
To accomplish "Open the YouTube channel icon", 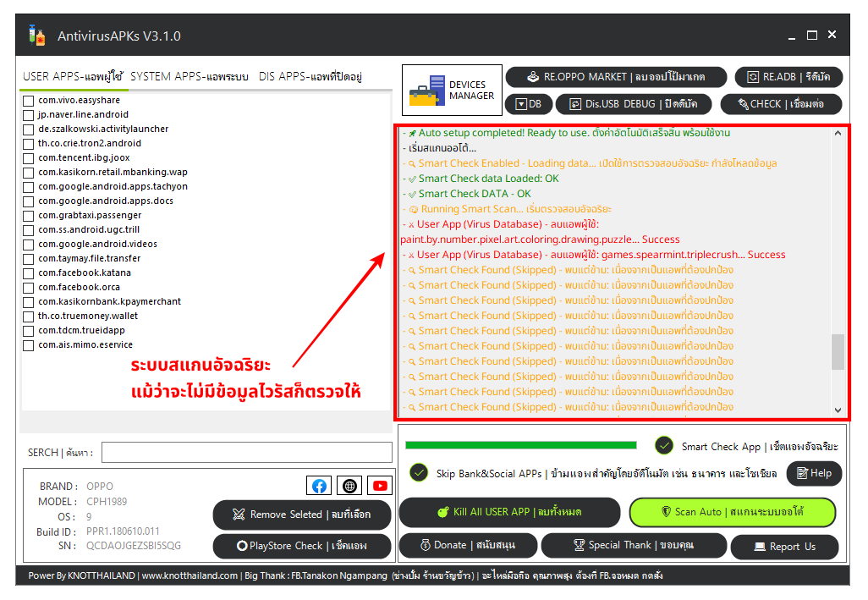I will coord(380,486).
